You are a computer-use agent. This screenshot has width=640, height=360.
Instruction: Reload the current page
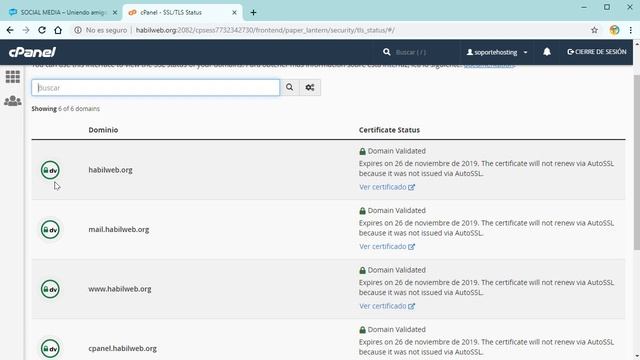(42, 30)
